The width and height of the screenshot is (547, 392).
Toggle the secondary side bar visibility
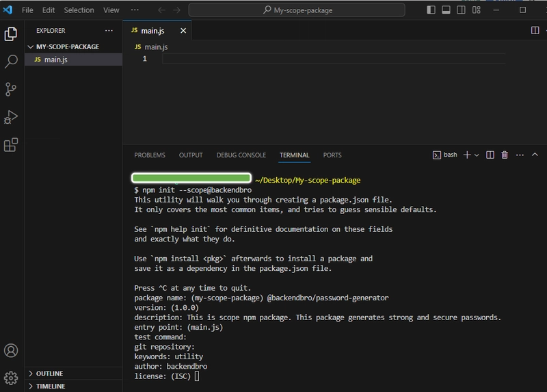461,10
